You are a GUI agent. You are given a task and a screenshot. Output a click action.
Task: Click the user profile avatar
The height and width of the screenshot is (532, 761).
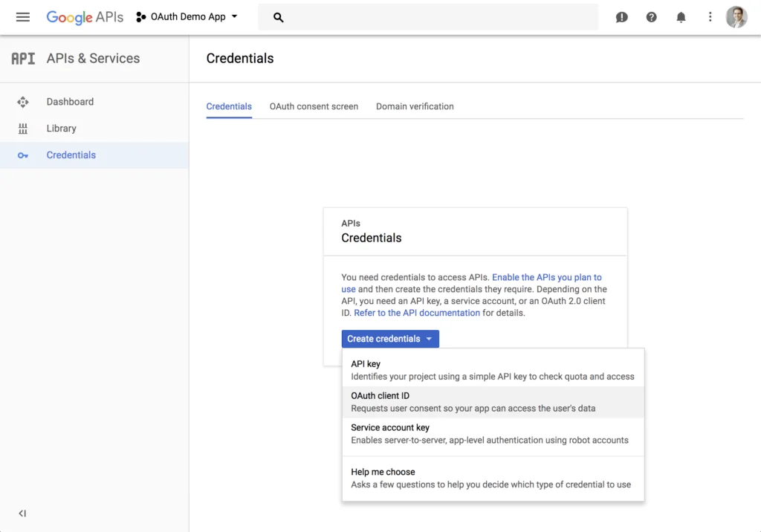736,17
